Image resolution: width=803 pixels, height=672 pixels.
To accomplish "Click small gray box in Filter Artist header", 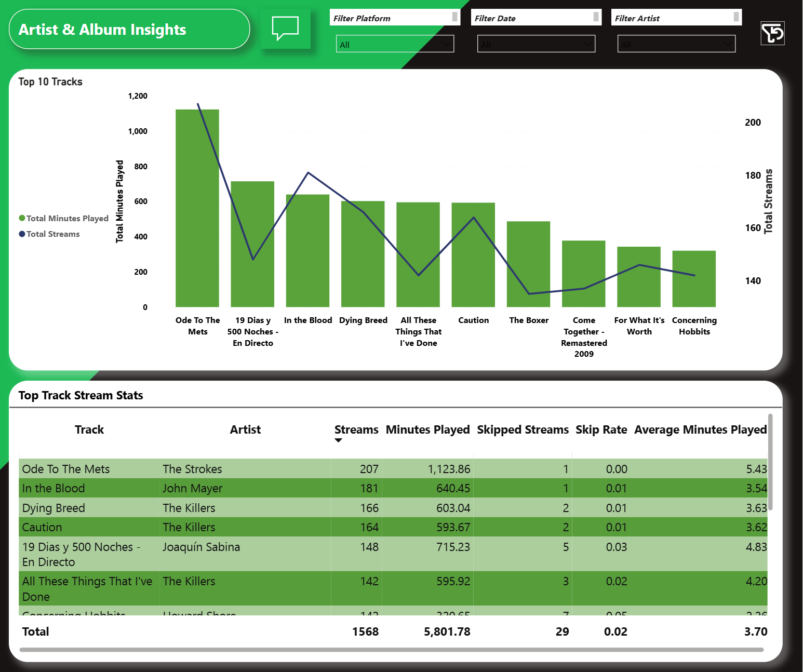I will tap(736, 17).
